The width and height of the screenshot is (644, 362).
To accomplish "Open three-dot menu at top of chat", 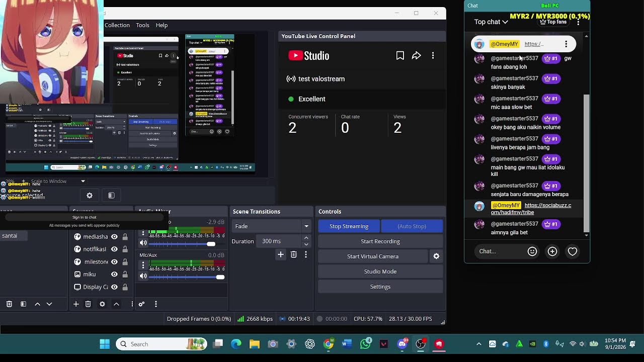I will click(578, 22).
